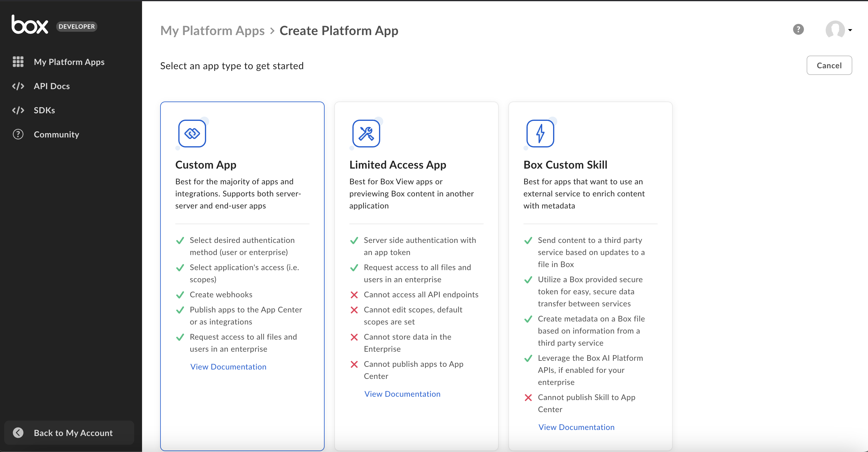868x452 pixels.
Task: Open API Docs in the sidebar
Action: tap(52, 86)
